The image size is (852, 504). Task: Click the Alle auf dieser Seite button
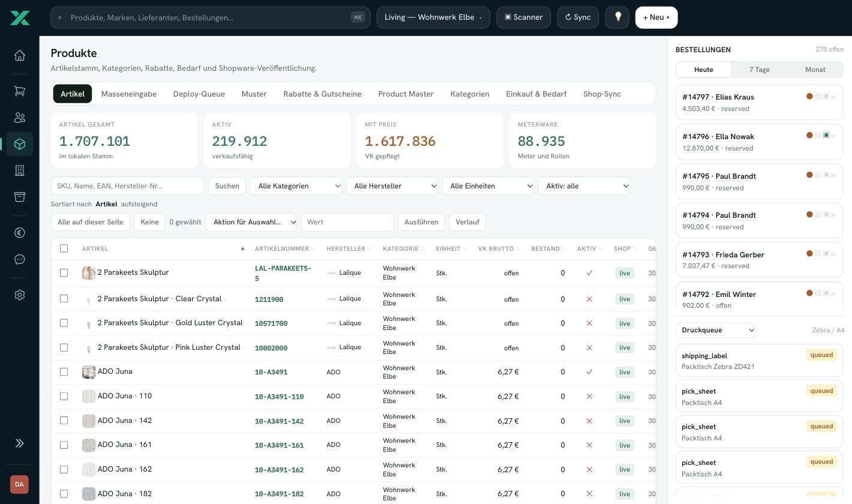91,222
